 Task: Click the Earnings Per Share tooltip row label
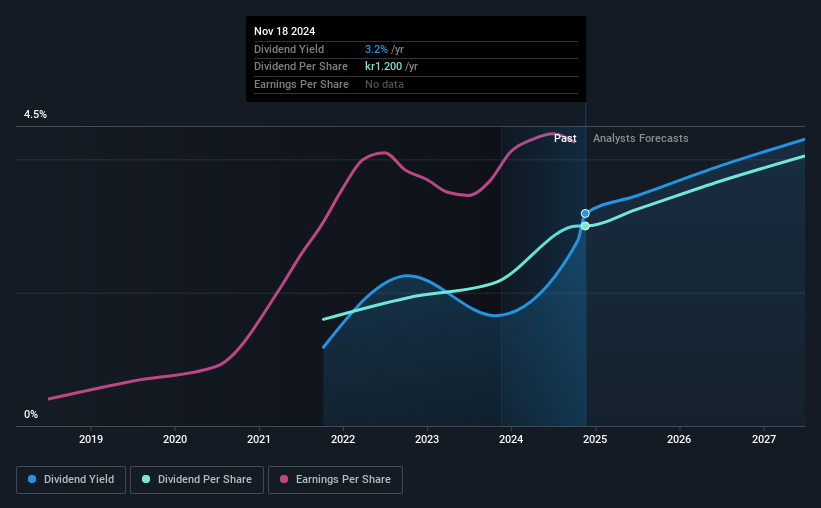[x=301, y=84]
